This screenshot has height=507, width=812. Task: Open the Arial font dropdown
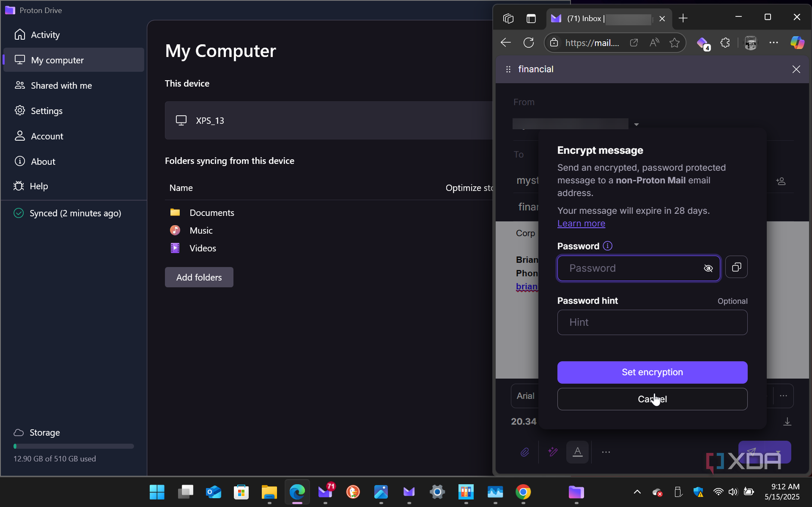525,396
